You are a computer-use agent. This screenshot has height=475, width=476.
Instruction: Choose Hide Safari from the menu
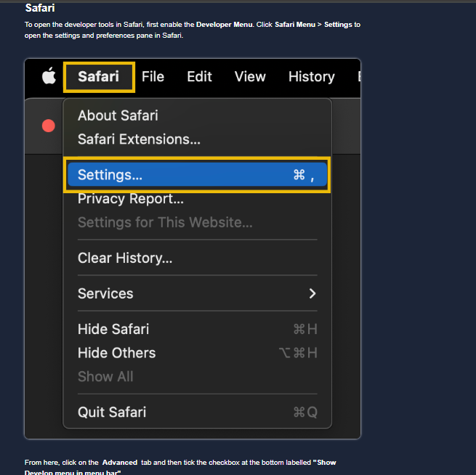pyautogui.click(x=198, y=329)
